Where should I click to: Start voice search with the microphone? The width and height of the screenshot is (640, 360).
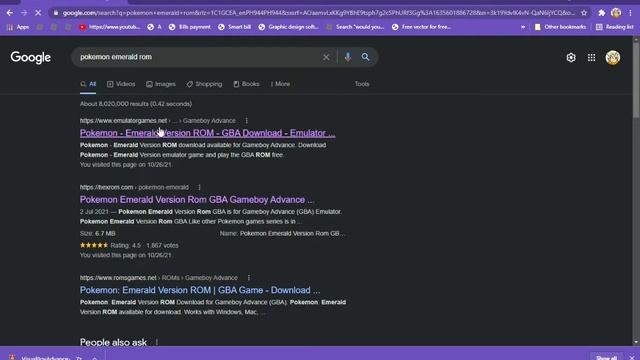point(347,57)
